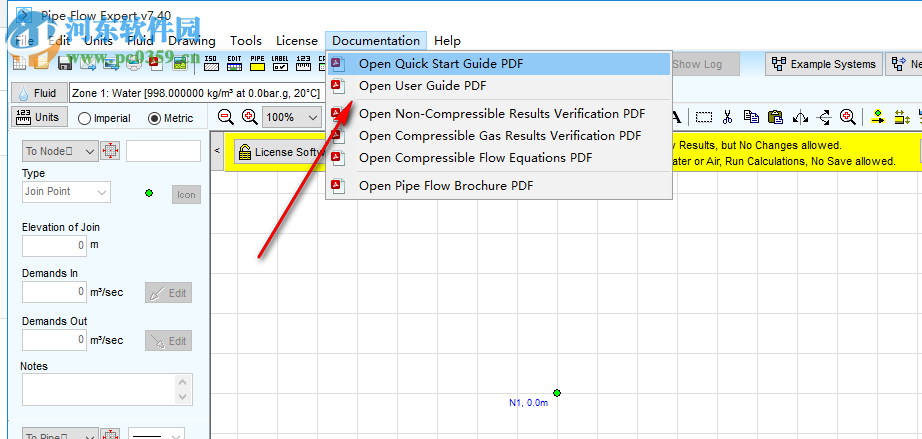Click the Demands Out value field
The image size is (922, 439).
pos(55,340)
